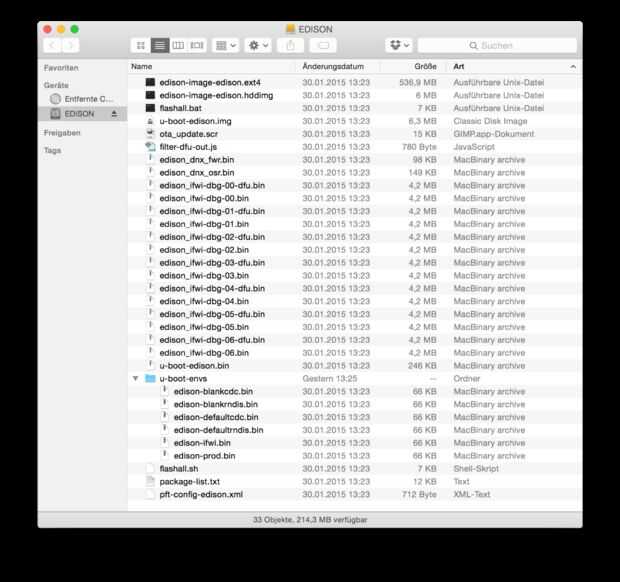Select the u-boot-edison.img disk image icon
The width and height of the screenshot is (620, 582).
pos(150,121)
